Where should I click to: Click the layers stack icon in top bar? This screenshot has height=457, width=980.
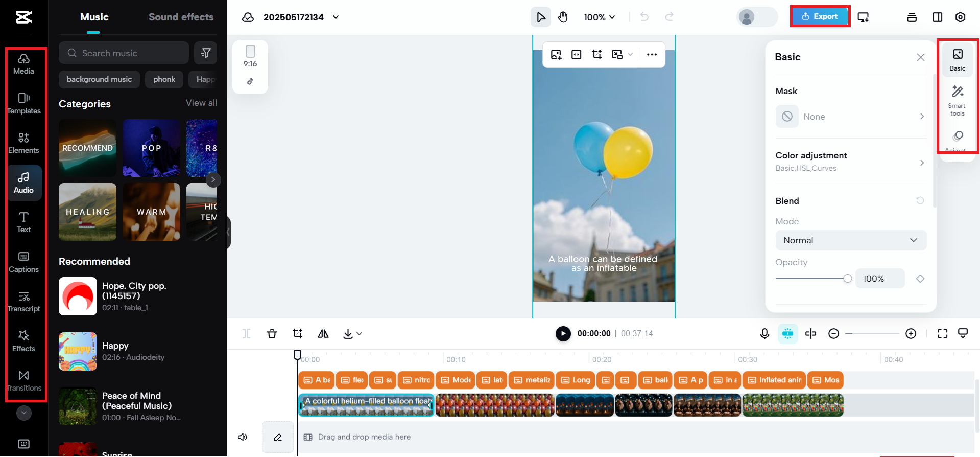[x=912, y=17]
